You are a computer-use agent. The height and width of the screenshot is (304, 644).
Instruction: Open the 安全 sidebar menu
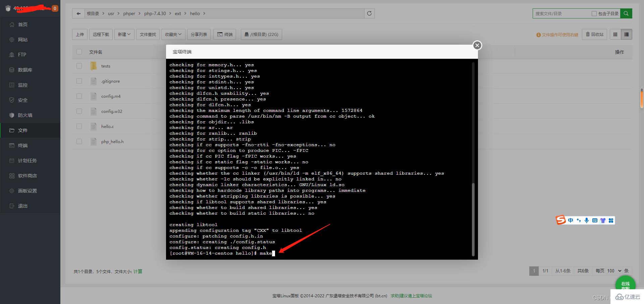click(30, 100)
